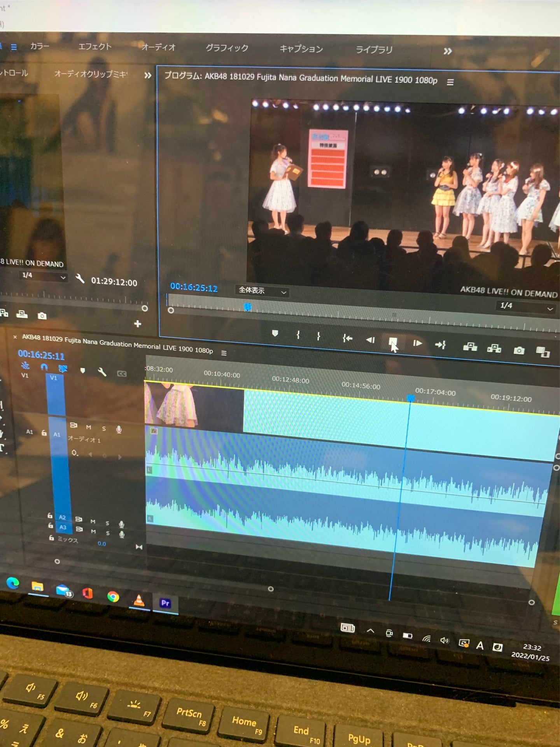Add keyframe on Audio 1 track

(104, 456)
